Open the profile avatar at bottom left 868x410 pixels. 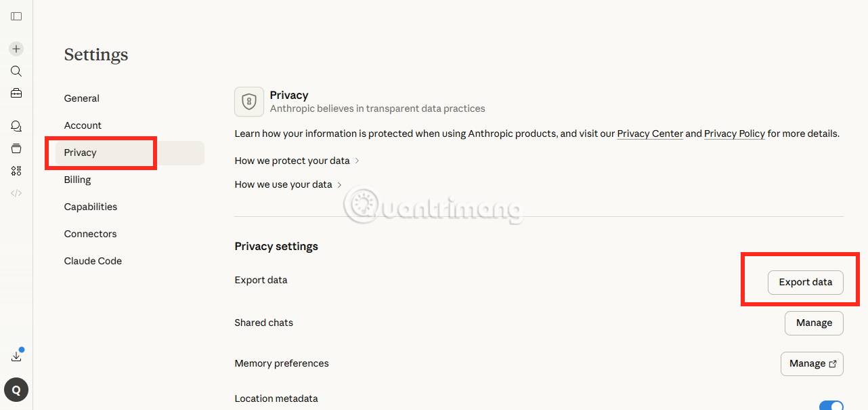tap(16, 390)
